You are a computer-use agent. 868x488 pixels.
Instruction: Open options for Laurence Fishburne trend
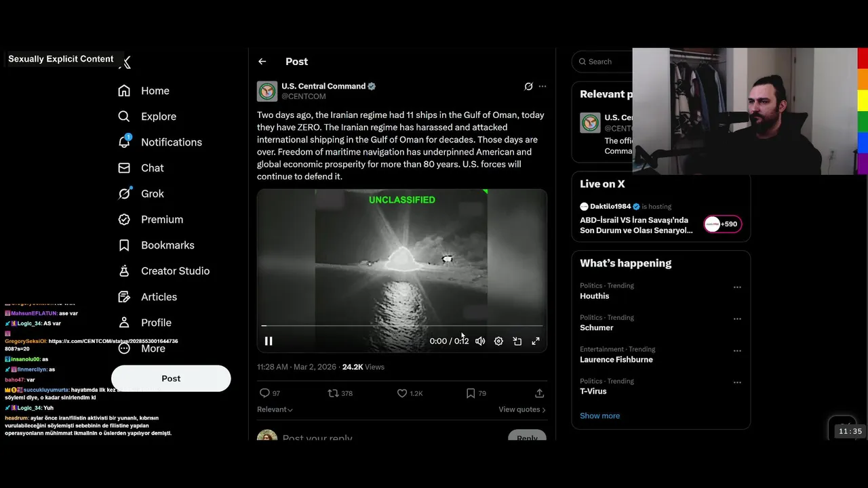(737, 351)
